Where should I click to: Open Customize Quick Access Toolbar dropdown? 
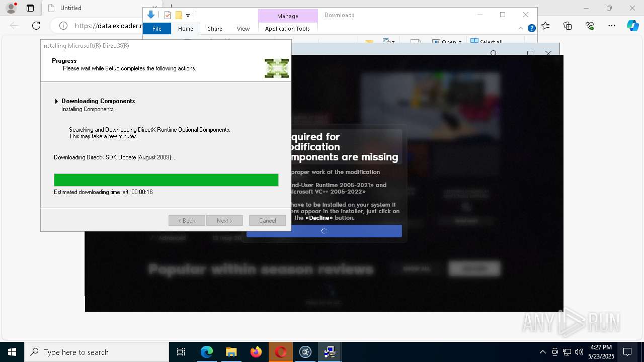tap(188, 16)
